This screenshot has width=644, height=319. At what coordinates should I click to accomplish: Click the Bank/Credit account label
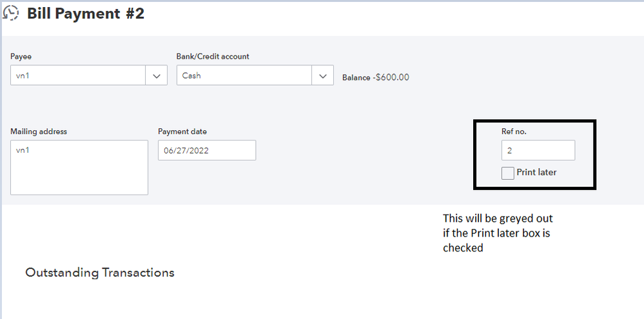coord(213,57)
